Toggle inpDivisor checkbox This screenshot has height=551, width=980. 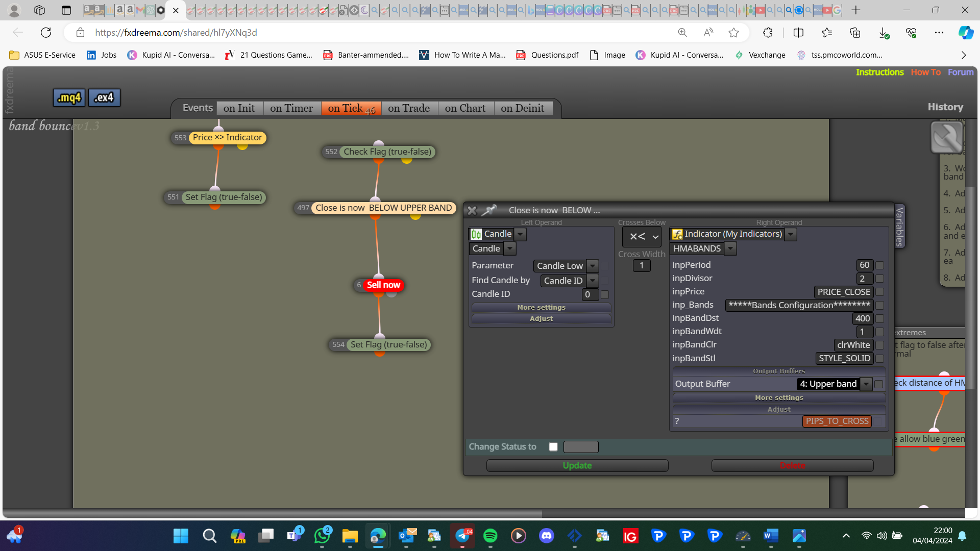pyautogui.click(x=879, y=279)
